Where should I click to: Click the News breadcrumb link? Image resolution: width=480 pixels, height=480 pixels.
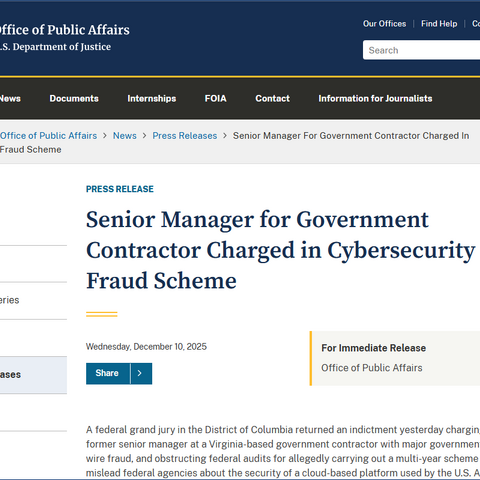pos(125,136)
